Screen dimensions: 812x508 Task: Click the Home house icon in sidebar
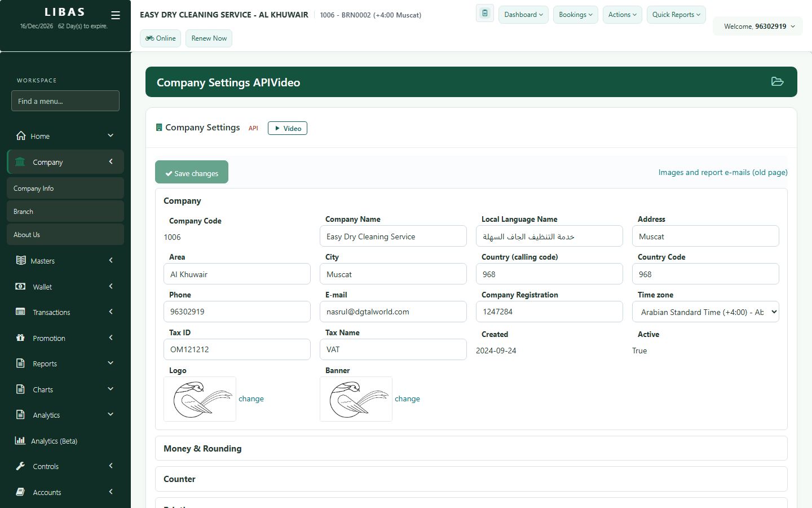(x=21, y=135)
